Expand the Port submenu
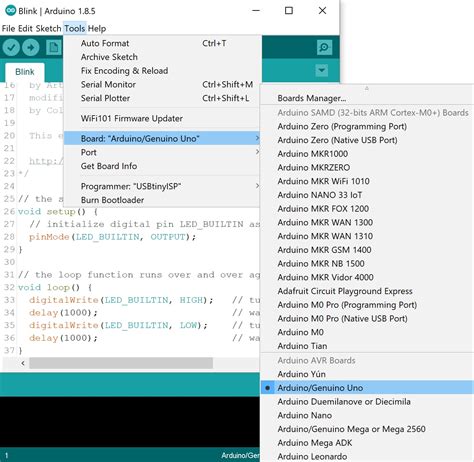Viewport: 474px width, 462px height. (161, 152)
